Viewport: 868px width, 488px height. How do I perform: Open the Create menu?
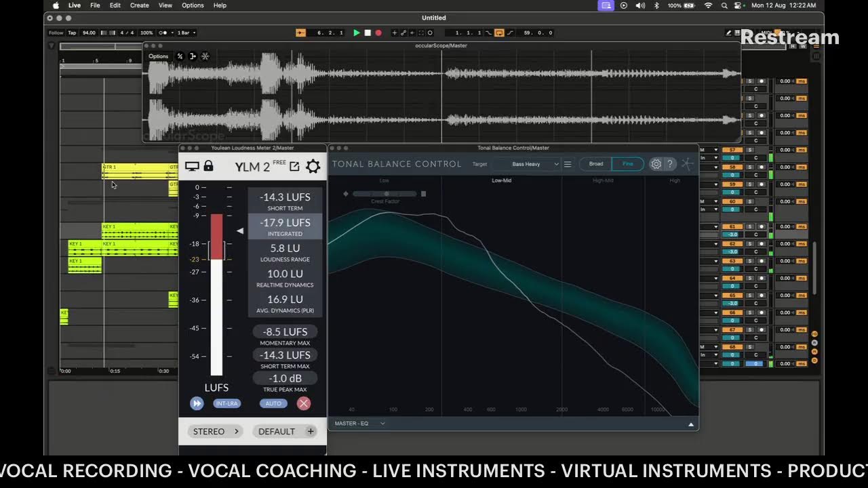click(140, 5)
